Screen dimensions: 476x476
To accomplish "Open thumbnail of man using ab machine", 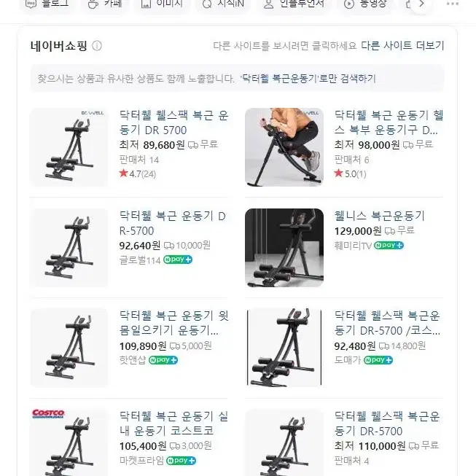I will [284, 147].
